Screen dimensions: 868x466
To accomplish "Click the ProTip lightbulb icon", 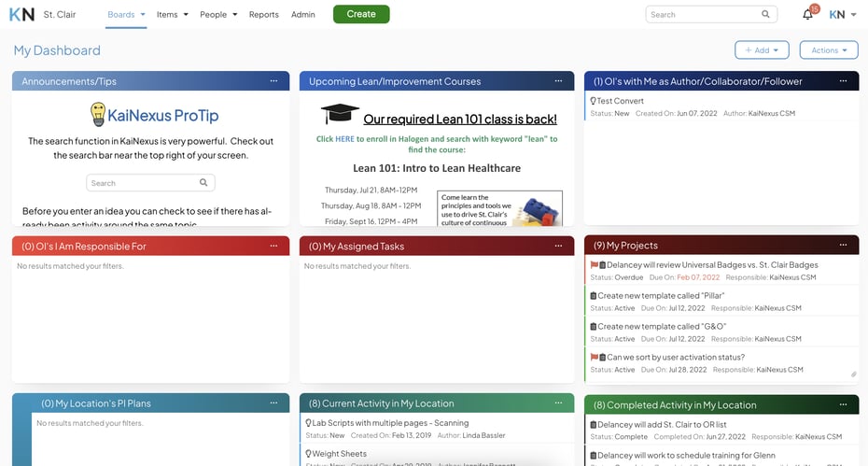I will tap(98, 114).
